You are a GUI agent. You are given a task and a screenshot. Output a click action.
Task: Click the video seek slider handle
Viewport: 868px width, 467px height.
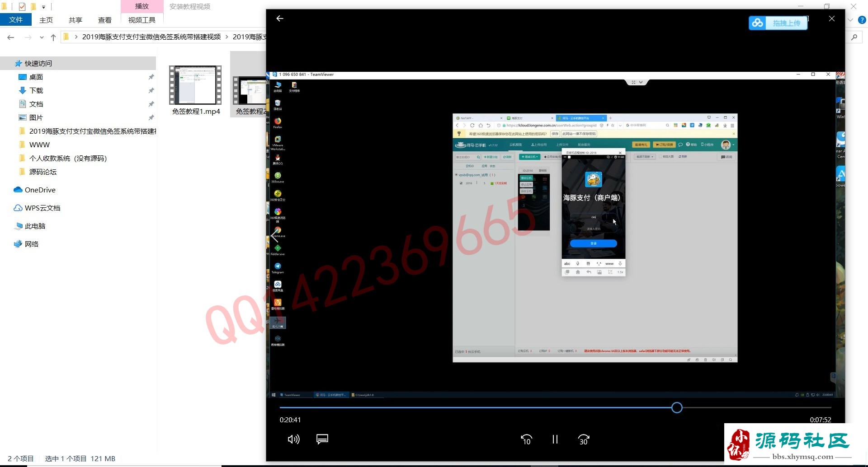coord(677,408)
